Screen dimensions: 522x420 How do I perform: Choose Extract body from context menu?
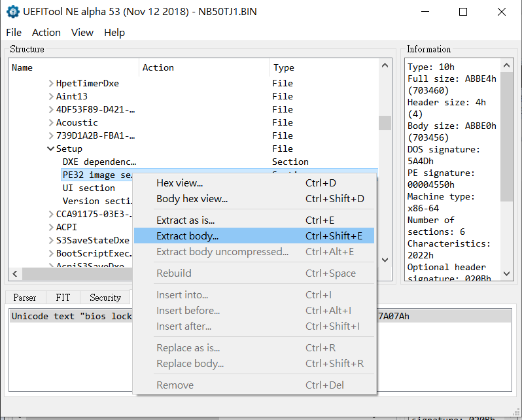pos(188,236)
